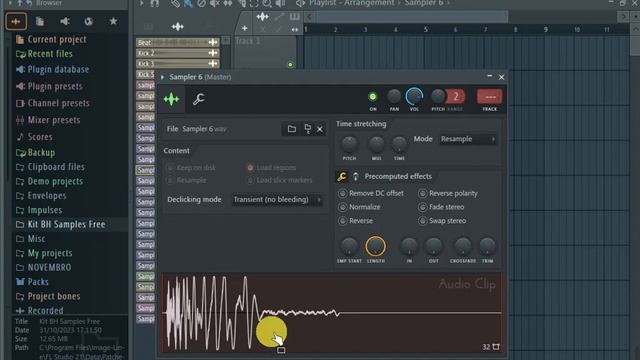
Task: Click the sampler PAN knob
Action: pos(394,97)
